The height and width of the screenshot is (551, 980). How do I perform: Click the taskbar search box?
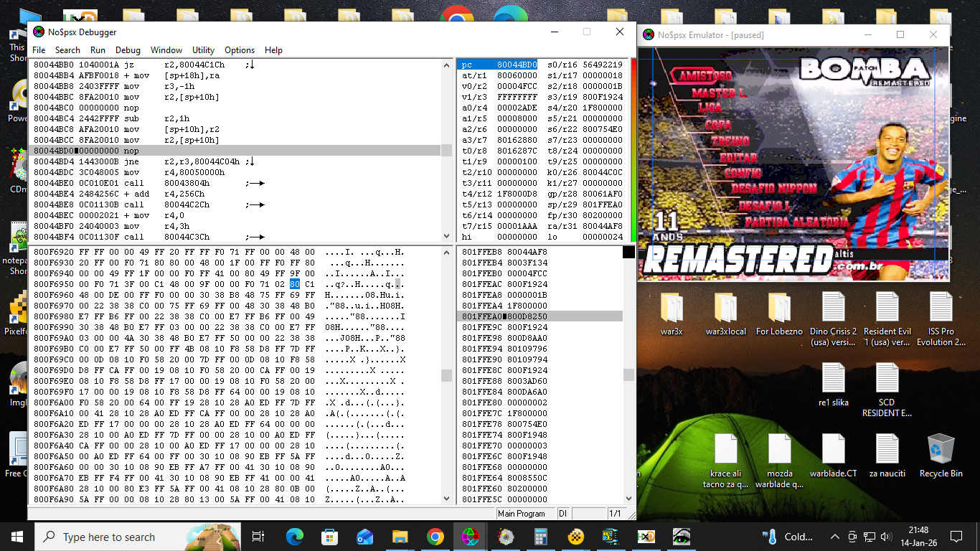tap(138, 537)
